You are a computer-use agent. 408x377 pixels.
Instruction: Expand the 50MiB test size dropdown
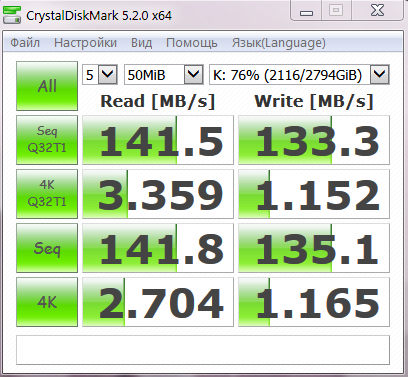tap(194, 74)
